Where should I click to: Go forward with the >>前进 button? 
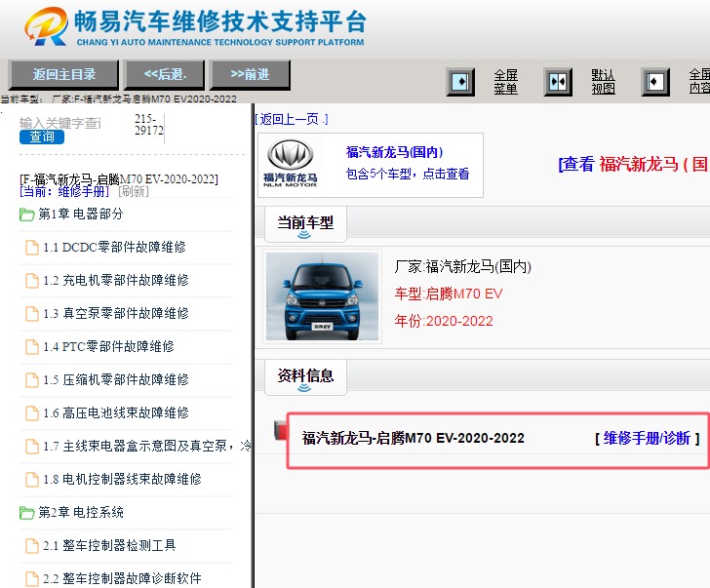(x=250, y=75)
